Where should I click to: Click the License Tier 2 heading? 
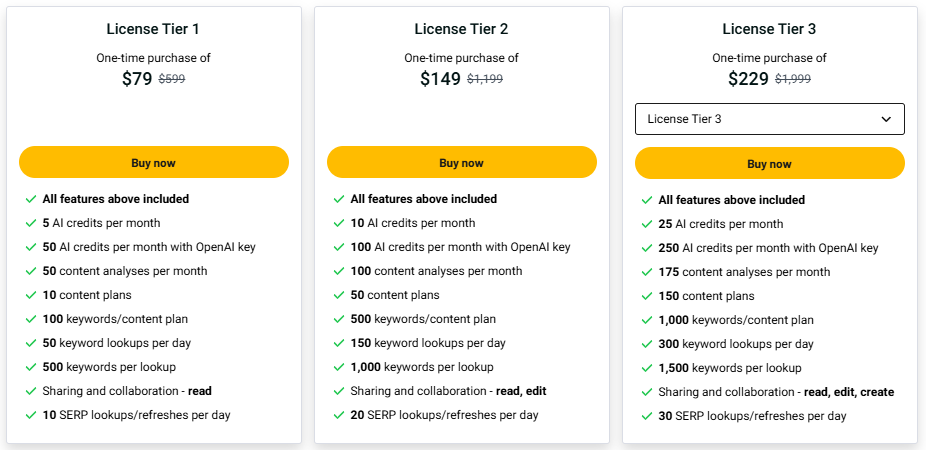tap(461, 29)
